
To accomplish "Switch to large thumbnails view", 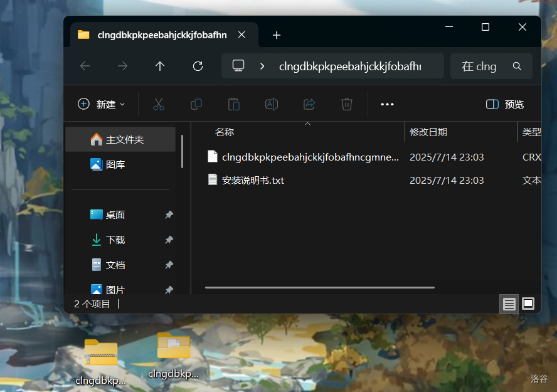I will tap(528, 304).
